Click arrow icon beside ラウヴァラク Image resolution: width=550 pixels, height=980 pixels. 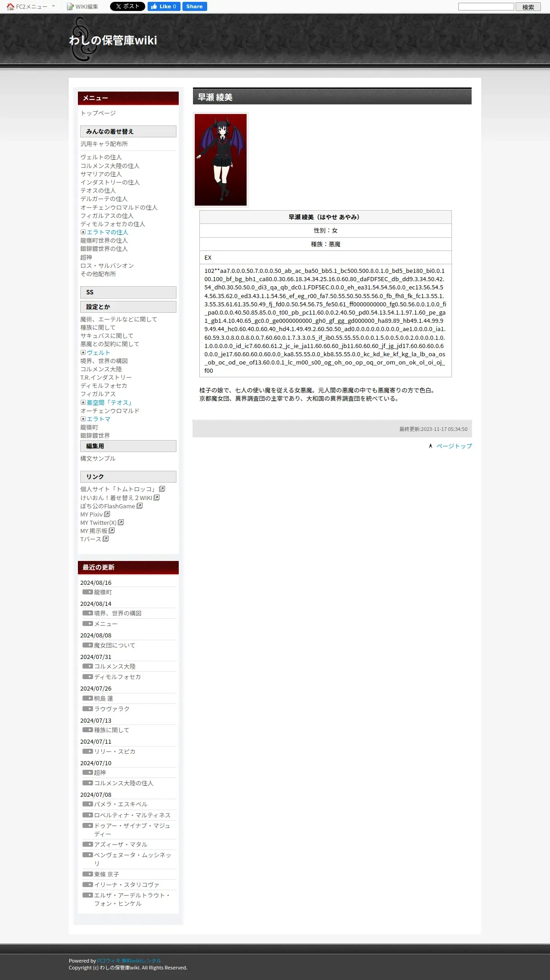[x=88, y=708]
